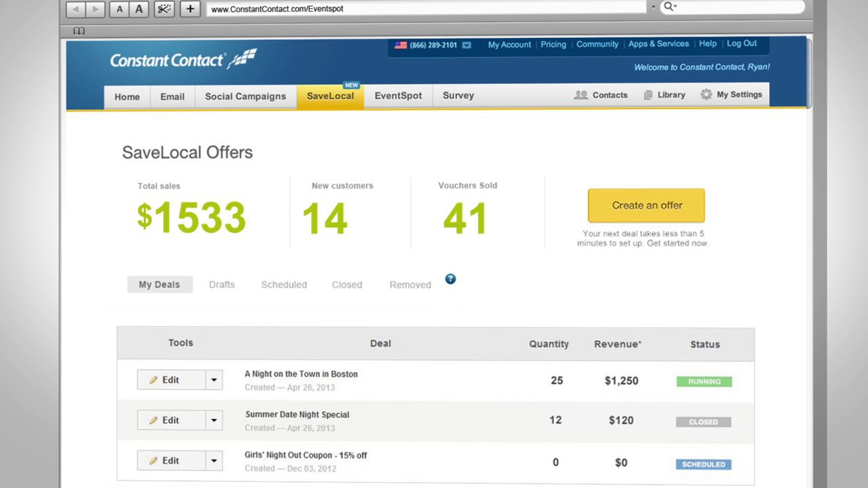
Task: Select the SaveLocal tab
Action: 330,96
